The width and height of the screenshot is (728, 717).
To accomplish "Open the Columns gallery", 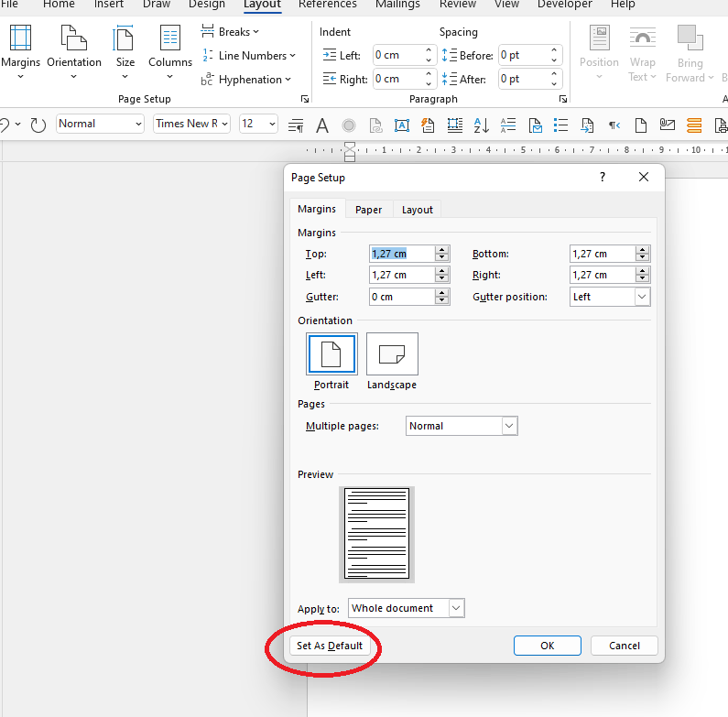I will (x=170, y=51).
